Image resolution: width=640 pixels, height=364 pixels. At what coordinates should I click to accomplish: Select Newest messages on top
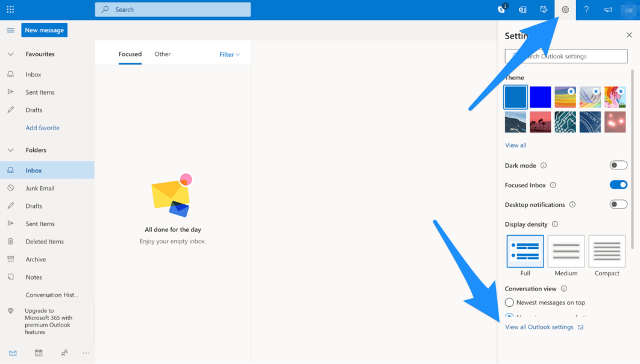coord(509,302)
